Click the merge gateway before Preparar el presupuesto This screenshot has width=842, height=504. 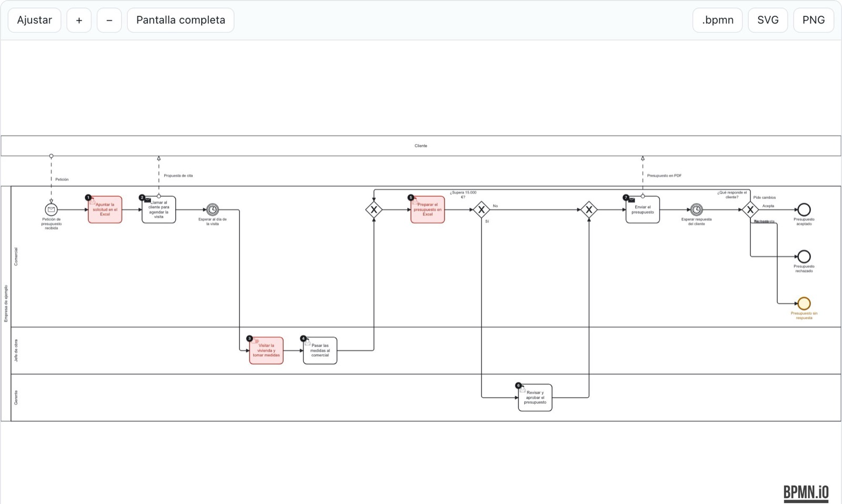[x=374, y=210]
